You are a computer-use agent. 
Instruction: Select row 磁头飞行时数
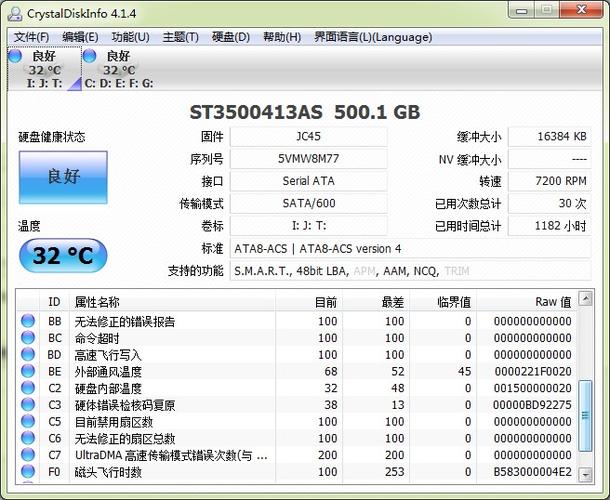point(297,472)
